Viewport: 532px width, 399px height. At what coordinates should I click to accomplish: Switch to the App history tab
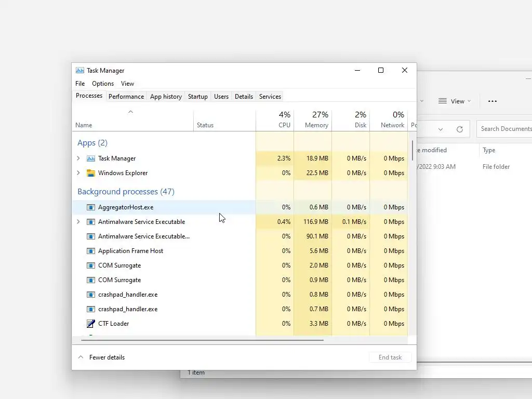(x=166, y=97)
